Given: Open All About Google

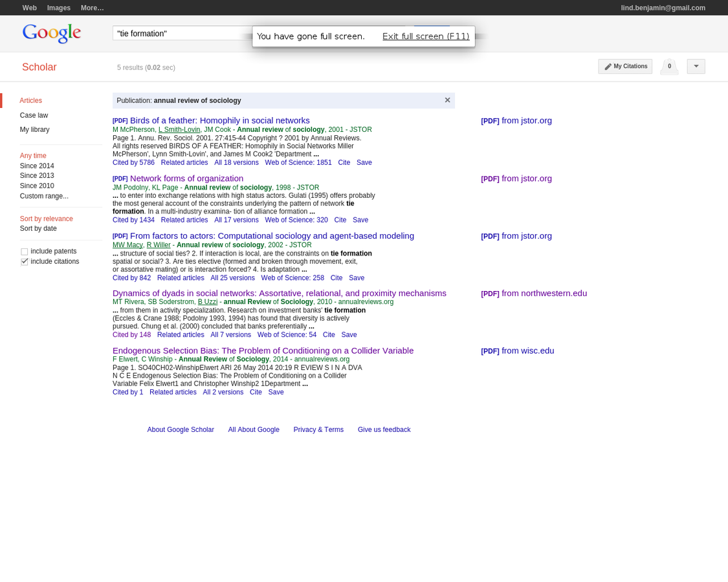Looking at the screenshot, I should (254, 430).
